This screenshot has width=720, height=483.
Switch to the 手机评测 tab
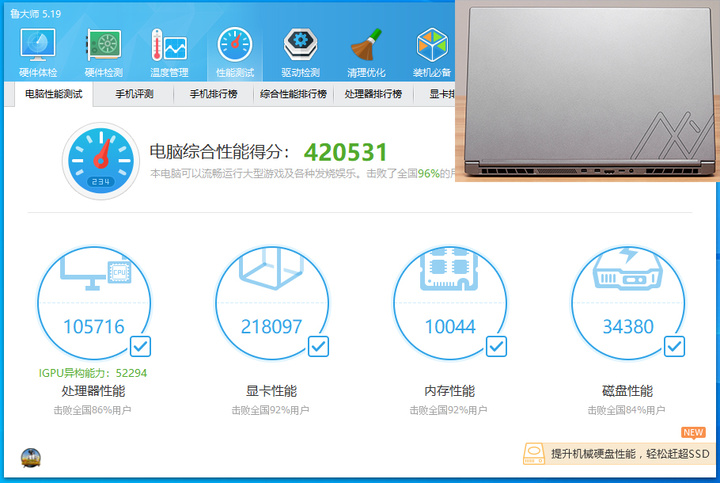(134, 94)
